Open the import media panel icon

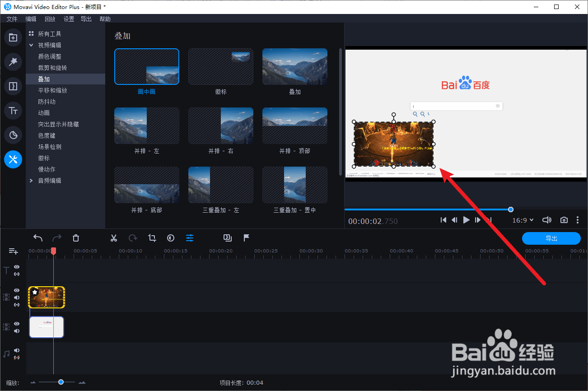(x=13, y=37)
